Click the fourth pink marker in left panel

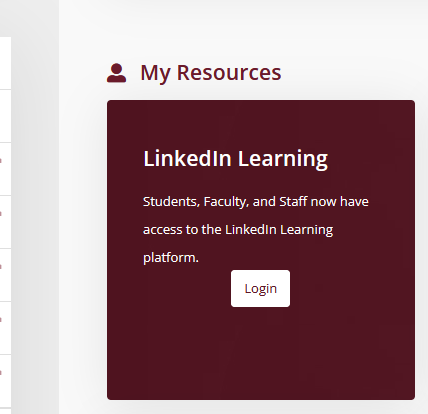pyautogui.click(x=1, y=320)
